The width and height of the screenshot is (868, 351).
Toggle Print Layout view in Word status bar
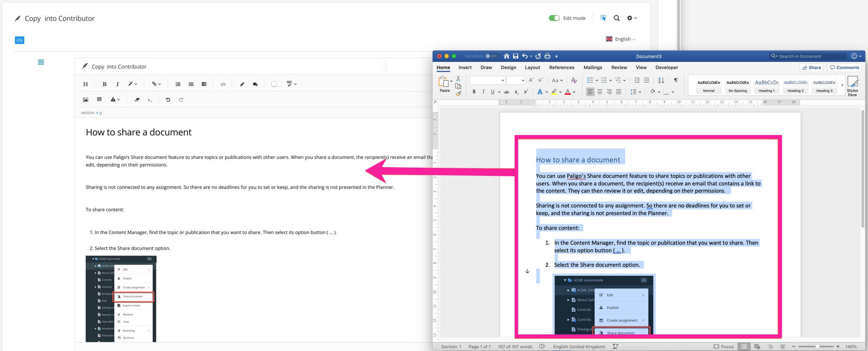[x=744, y=346]
